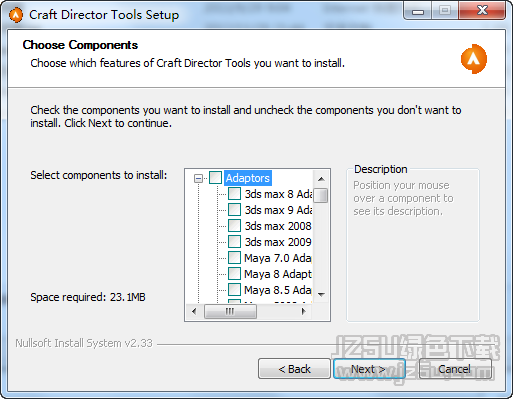Click the up arrow of components list scrollbar

(x=321, y=179)
